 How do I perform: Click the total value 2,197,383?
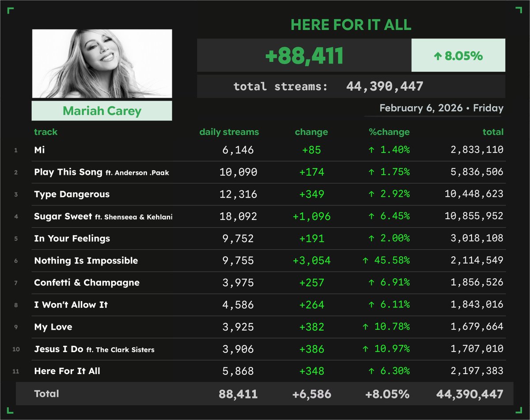point(477,371)
